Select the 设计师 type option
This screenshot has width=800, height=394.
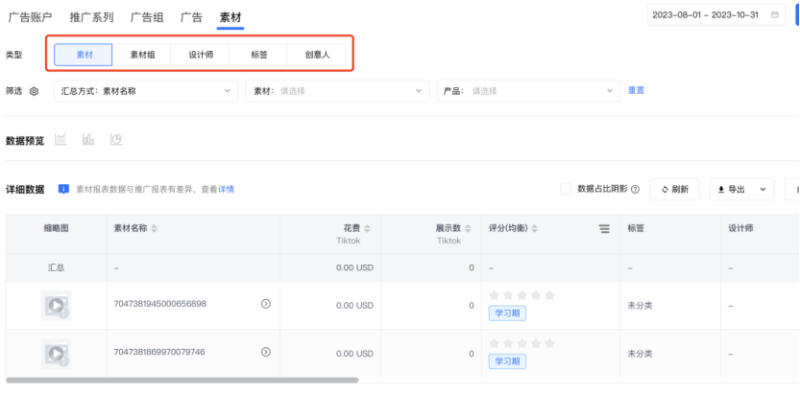[x=201, y=55]
